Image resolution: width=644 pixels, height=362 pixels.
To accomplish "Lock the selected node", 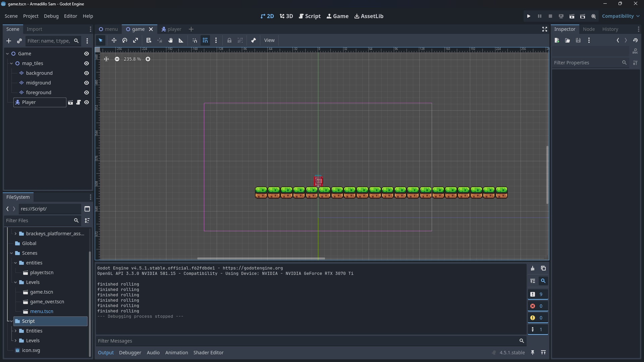I will coord(229,40).
